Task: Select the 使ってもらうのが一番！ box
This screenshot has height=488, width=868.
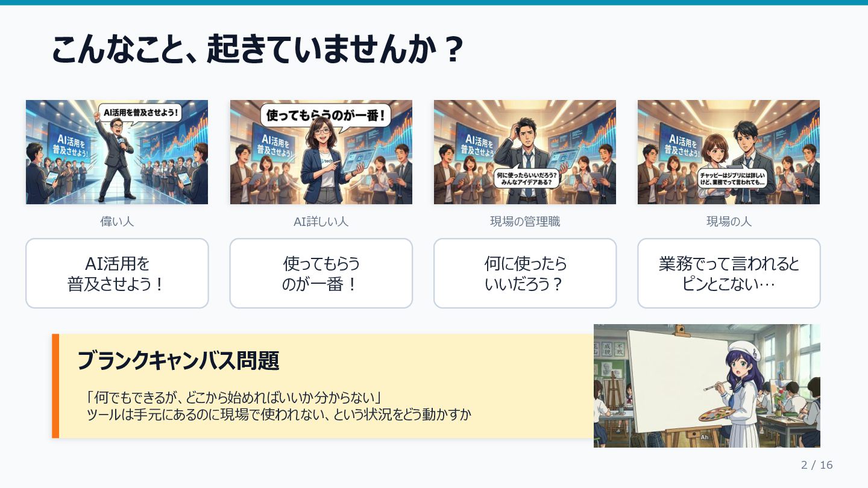Action: [321, 274]
